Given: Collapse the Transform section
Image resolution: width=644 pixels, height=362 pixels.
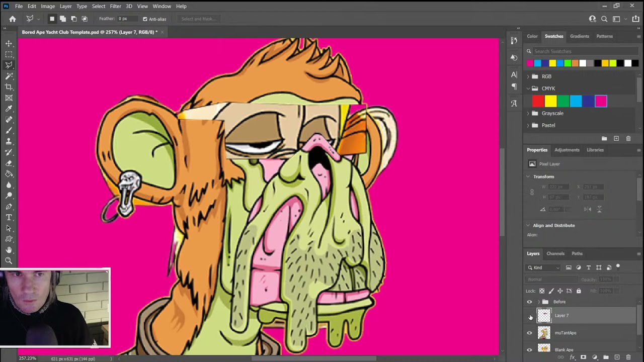Looking at the screenshot, I should [x=528, y=176].
